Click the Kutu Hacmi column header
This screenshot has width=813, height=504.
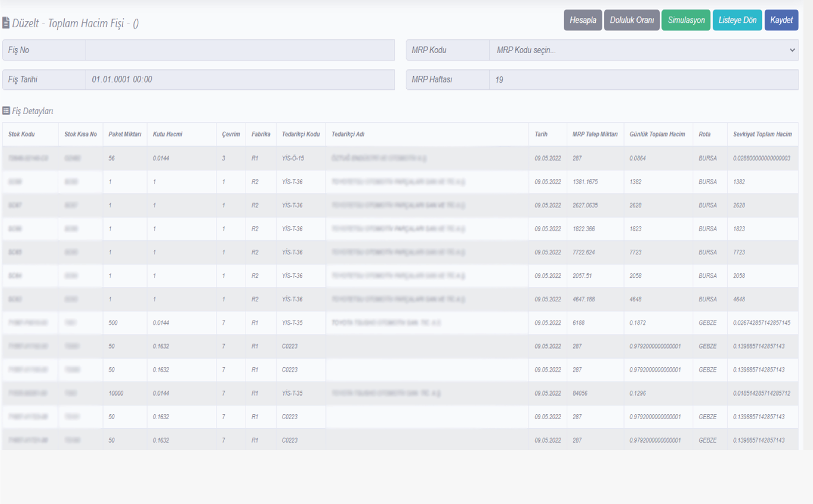(167, 134)
